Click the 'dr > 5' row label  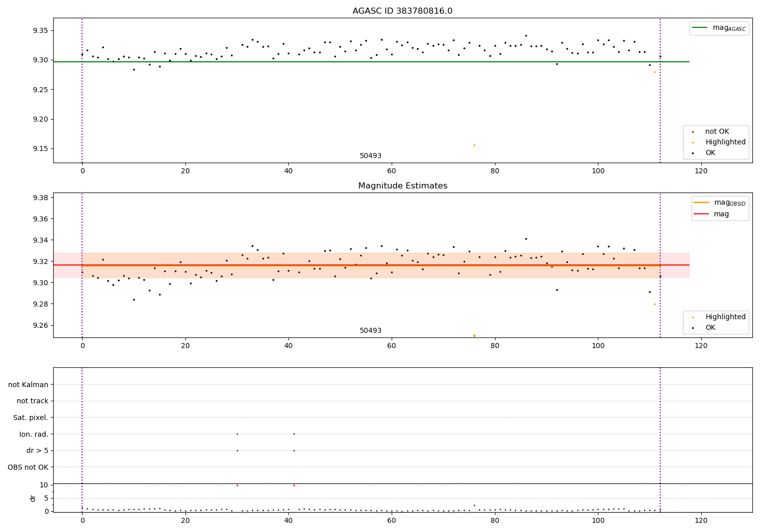point(37,451)
